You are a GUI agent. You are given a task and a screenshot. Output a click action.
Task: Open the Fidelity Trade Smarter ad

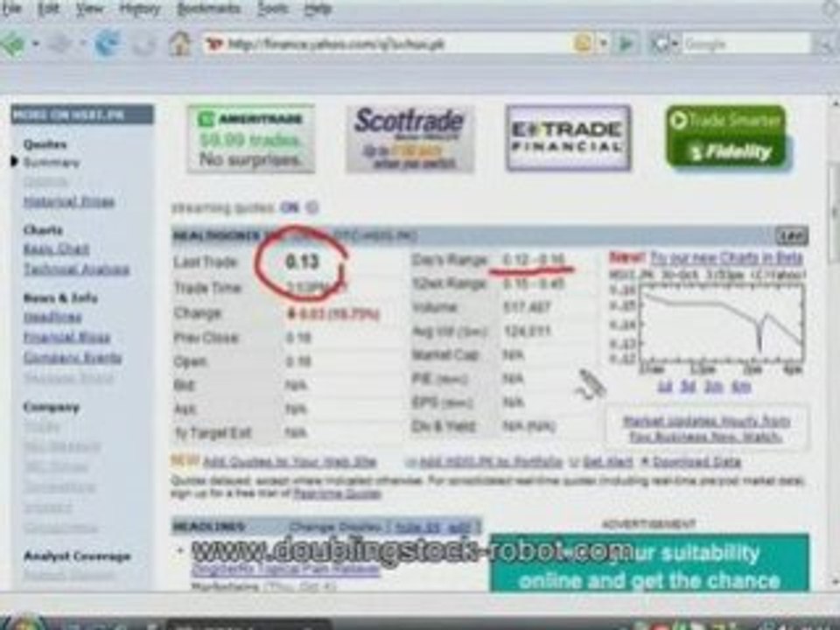click(x=726, y=136)
